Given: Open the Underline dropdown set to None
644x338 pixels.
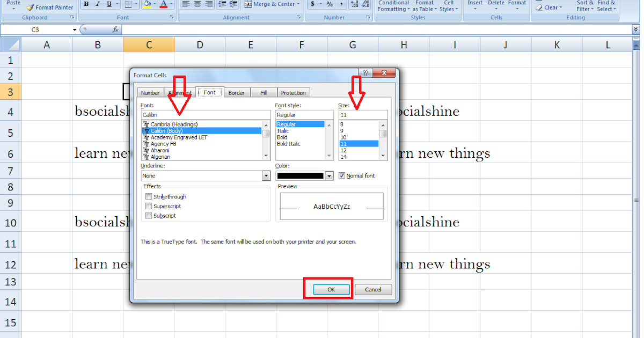Looking at the screenshot, I should click(x=266, y=175).
